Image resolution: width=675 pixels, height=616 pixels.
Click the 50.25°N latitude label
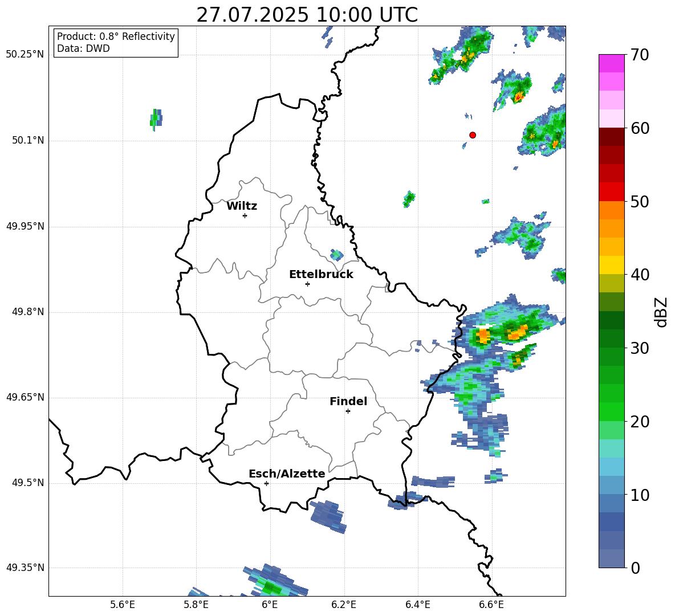coord(25,55)
